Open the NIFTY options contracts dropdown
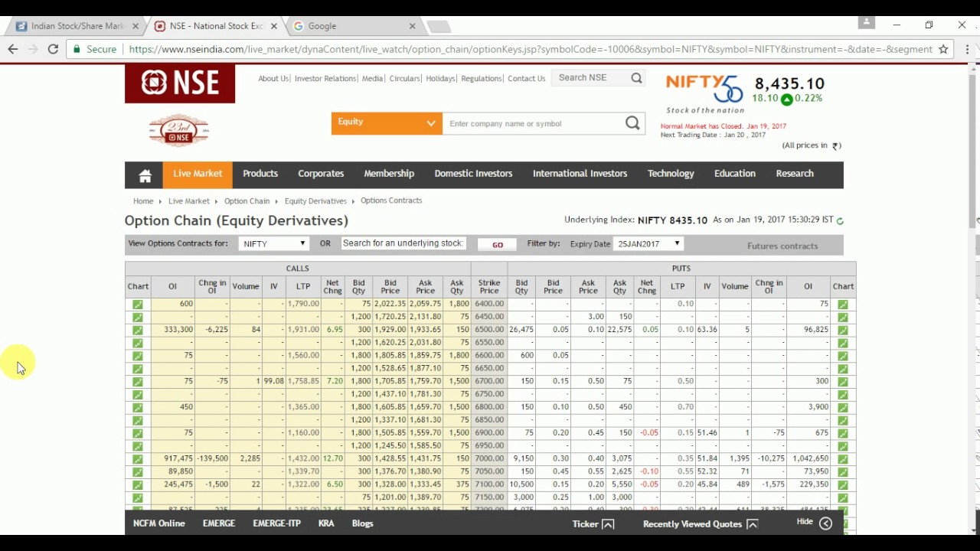This screenshot has height=551, width=980. tap(273, 243)
